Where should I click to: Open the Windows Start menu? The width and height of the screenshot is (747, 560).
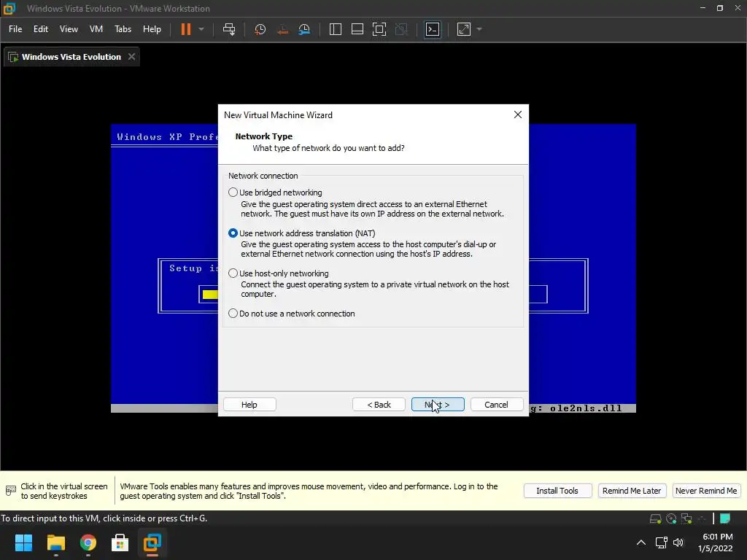[x=23, y=542]
